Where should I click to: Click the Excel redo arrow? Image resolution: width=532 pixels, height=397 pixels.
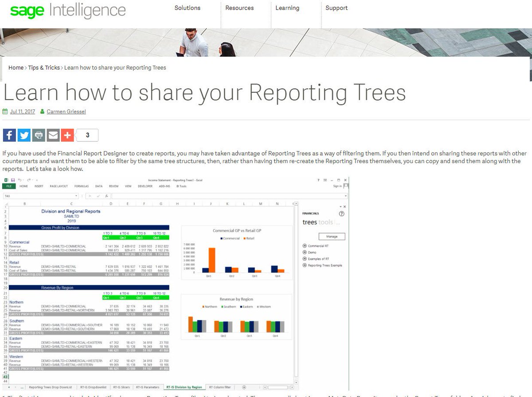[29, 180]
